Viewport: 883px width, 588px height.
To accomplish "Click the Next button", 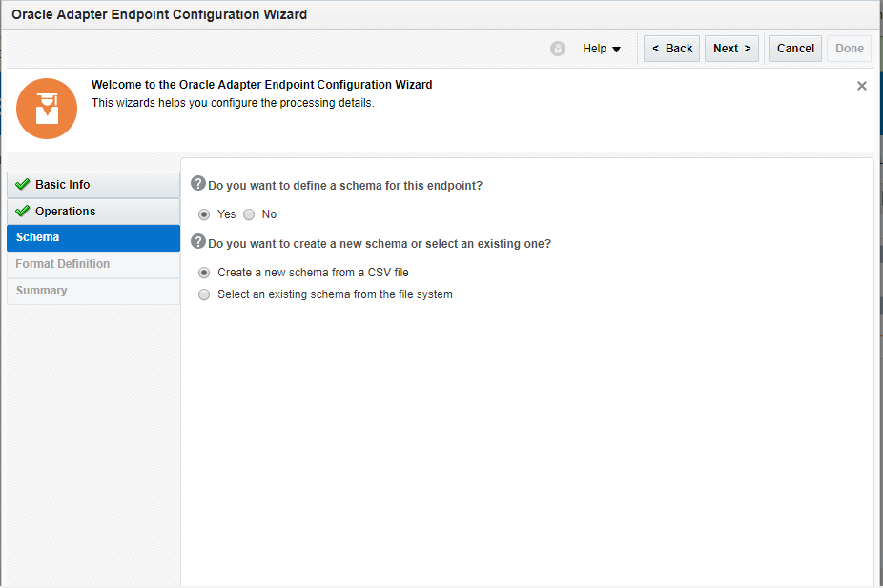I will click(731, 49).
